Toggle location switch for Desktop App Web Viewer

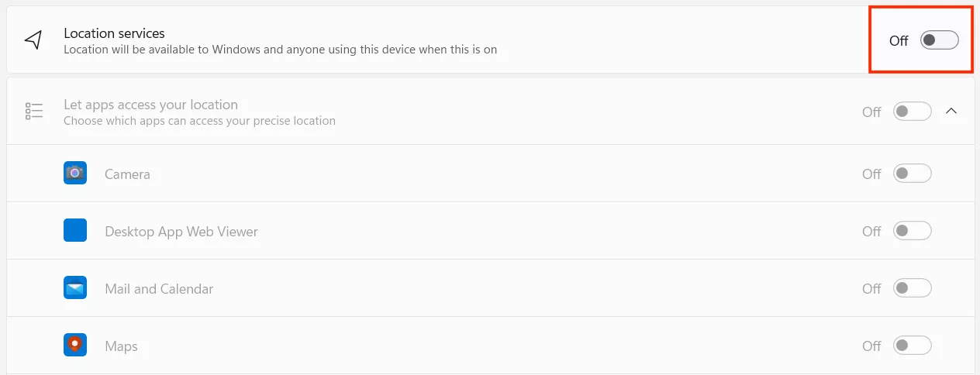[x=912, y=231]
